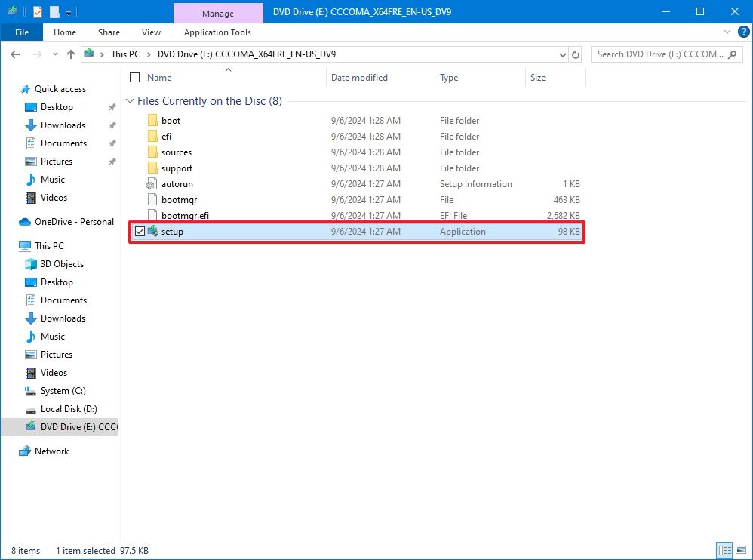The image size is (753, 560).
Task: Open Help using the question mark icon
Action: (744, 32)
